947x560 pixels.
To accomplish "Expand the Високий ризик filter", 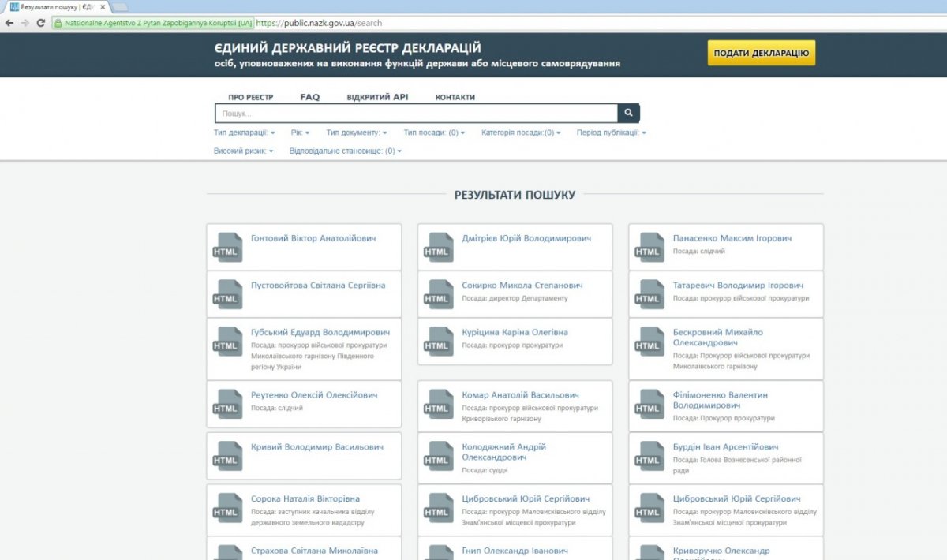I will (243, 151).
